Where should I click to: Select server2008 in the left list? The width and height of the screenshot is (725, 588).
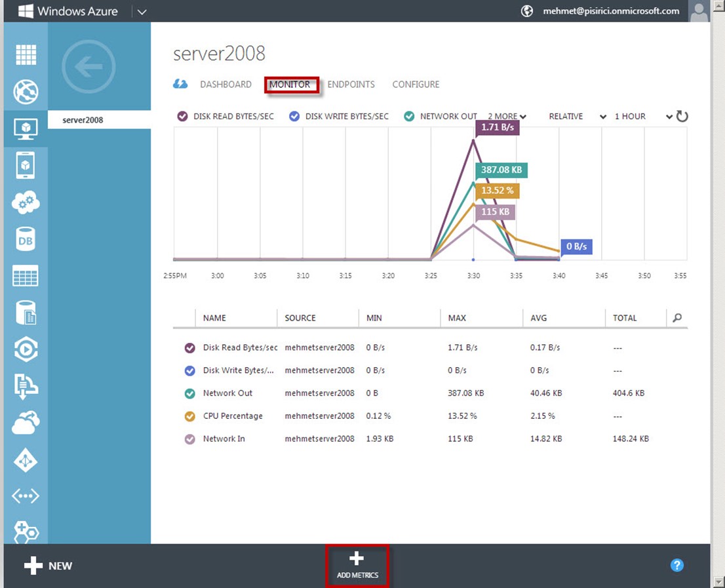tap(83, 120)
